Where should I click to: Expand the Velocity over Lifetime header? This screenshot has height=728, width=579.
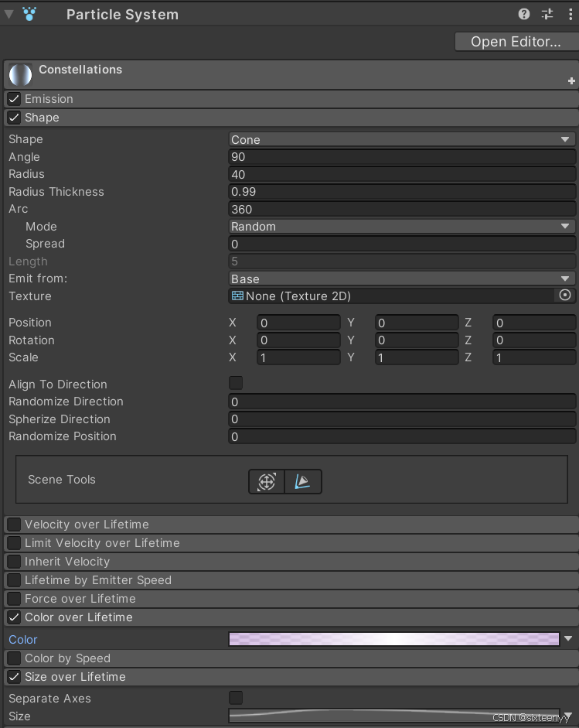[291, 525]
